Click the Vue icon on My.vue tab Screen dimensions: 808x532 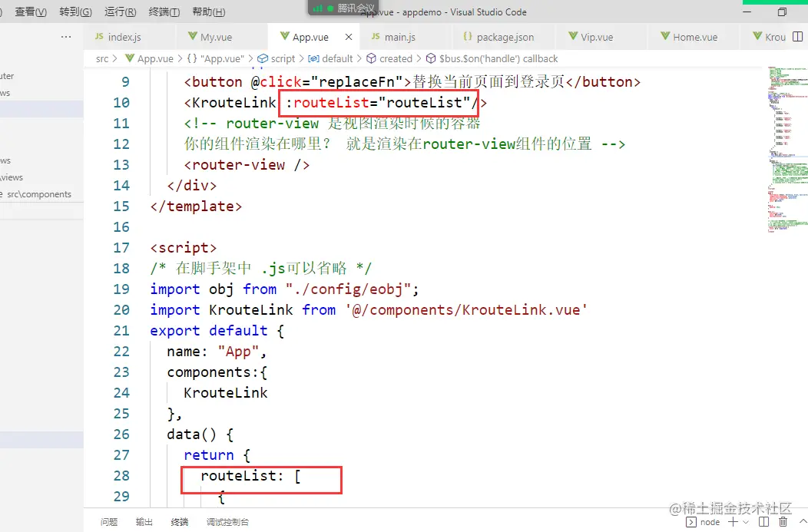coord(193,36)
